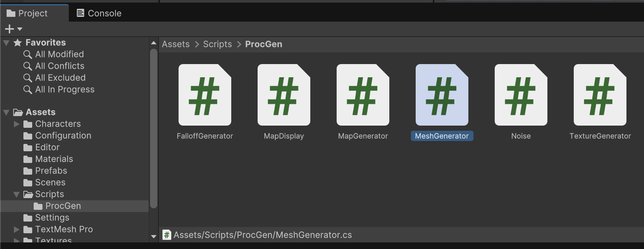
Task: Collapse the Favorites section
Action: [x=6, y=43]
